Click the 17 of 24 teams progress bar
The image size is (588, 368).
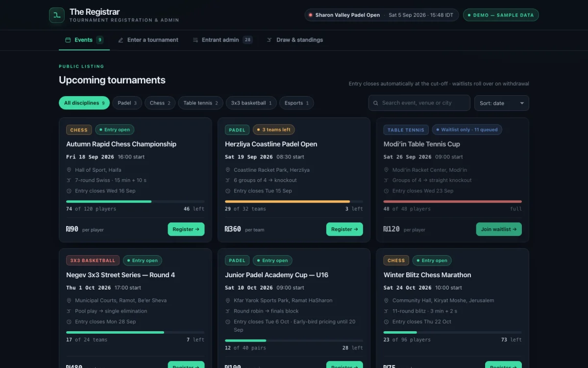[x=135, y=332]
